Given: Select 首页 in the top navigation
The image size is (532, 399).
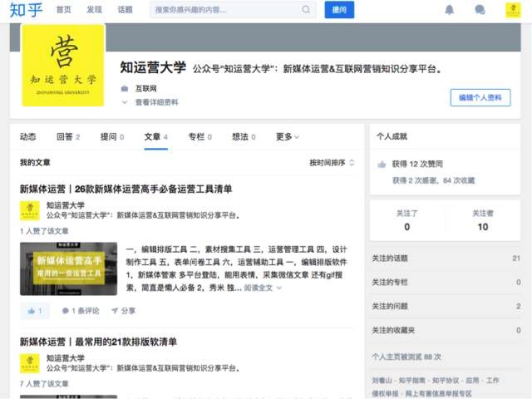Looking at the screenshot, I should coord(63,9).
